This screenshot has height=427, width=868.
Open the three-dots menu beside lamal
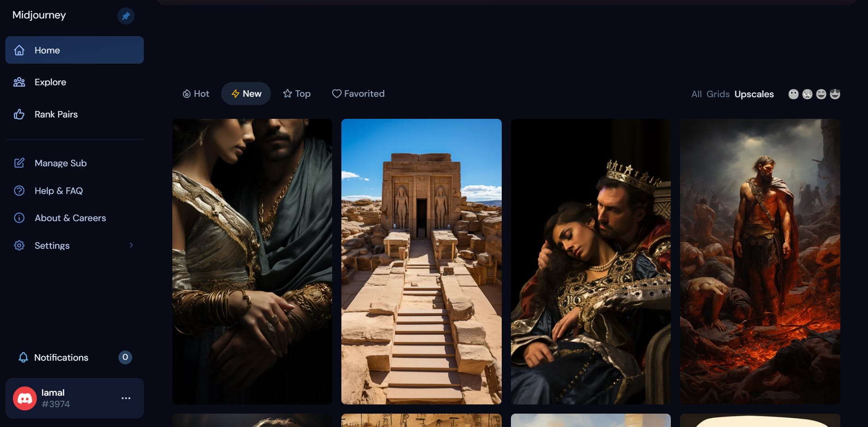click(126, 398)
